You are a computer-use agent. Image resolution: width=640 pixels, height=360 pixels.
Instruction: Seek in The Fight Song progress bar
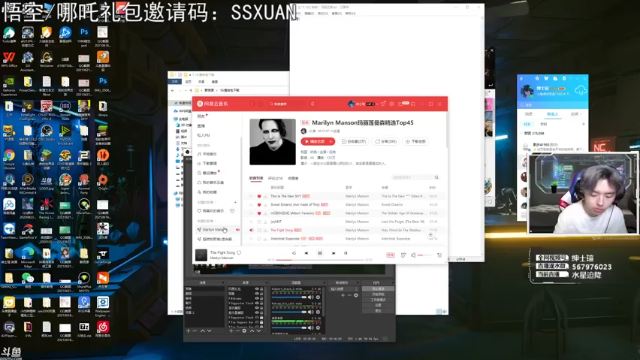coord(320,260)
